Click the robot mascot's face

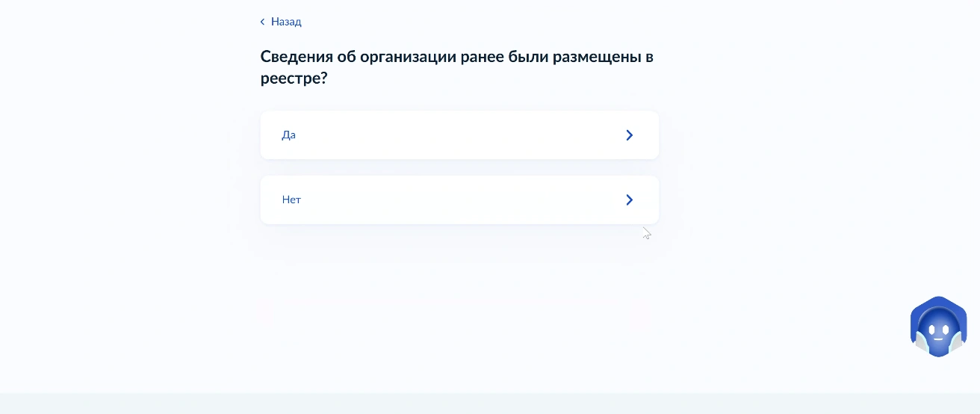click(938, 328)
